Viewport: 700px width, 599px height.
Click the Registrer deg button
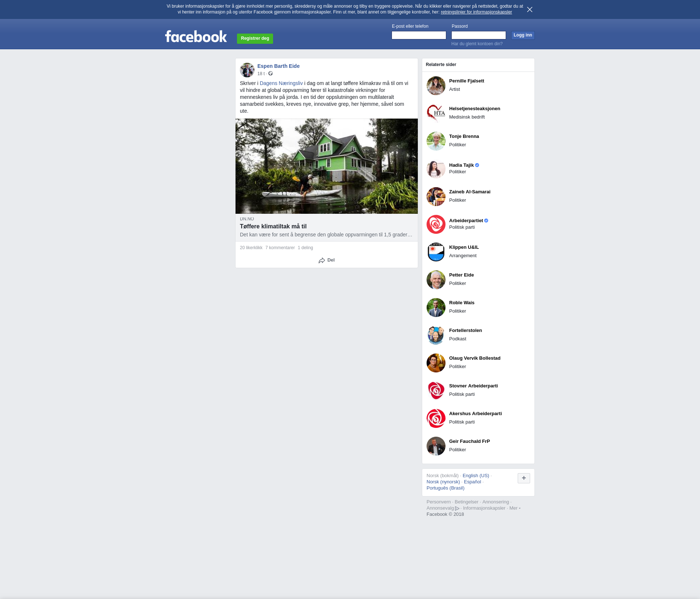point(255,39)
